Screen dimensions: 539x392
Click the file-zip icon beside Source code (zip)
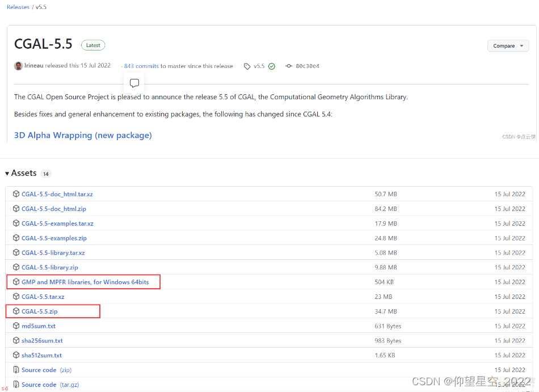click(16, 370)
